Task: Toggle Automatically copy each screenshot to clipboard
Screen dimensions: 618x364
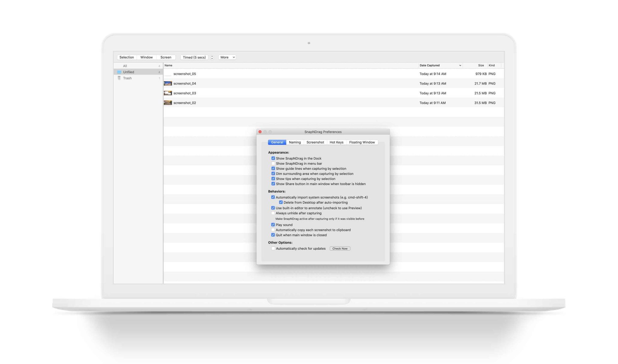Action: click(273, 230)
